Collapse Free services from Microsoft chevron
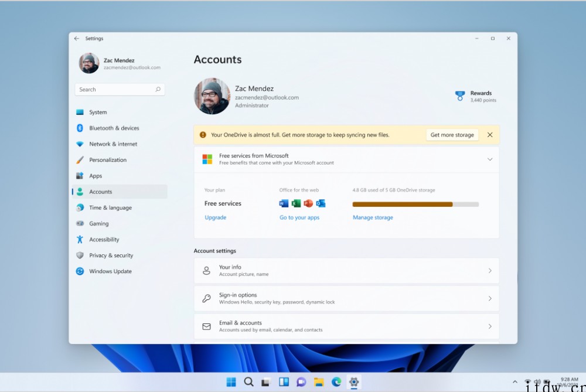This screenshot has width=586, height=392. [x=489, y=159]
